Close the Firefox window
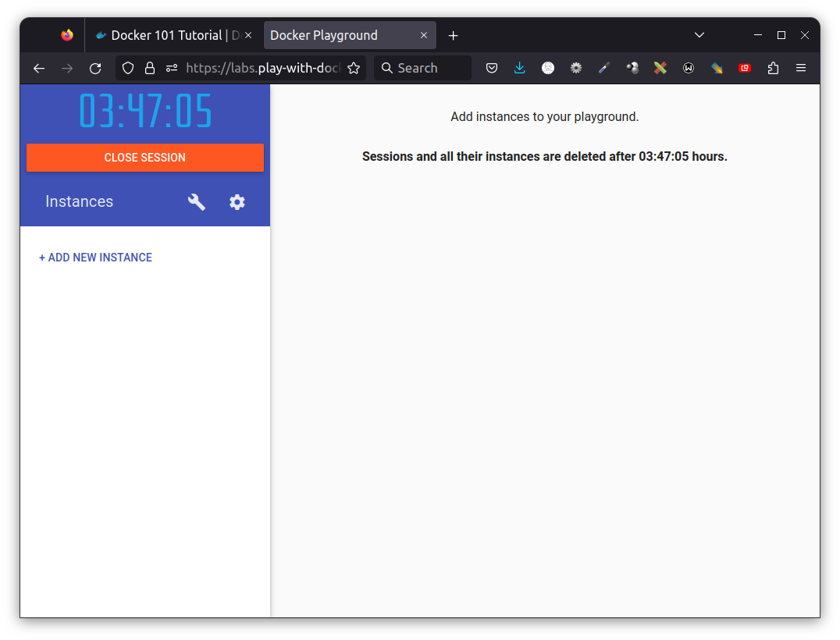 [805, 35]
